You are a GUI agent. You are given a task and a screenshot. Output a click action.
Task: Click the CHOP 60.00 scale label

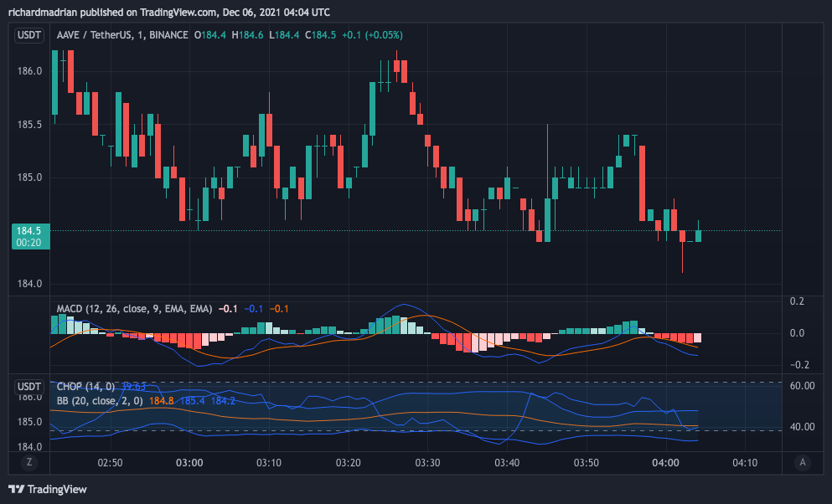click(x=802, y=386)
